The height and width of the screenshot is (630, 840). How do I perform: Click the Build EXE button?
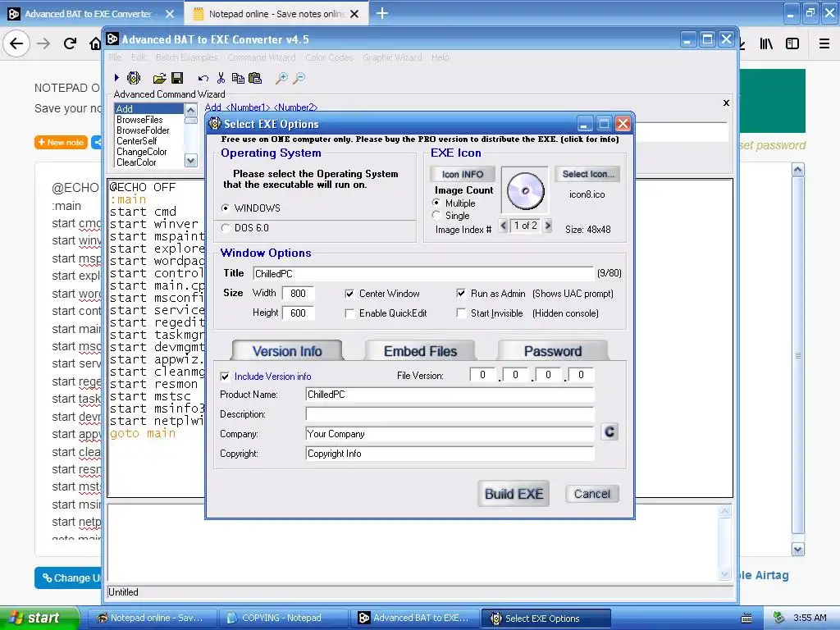514,494
